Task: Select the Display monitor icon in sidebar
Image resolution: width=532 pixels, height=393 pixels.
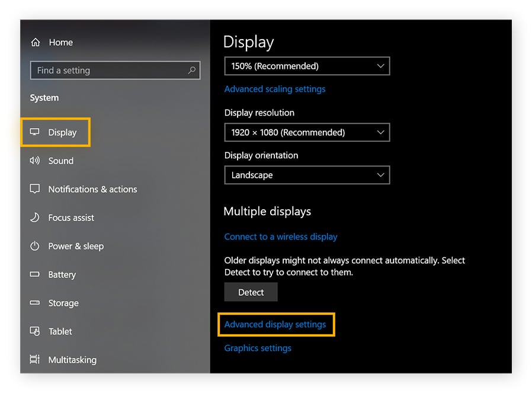Action: (36, 132)
